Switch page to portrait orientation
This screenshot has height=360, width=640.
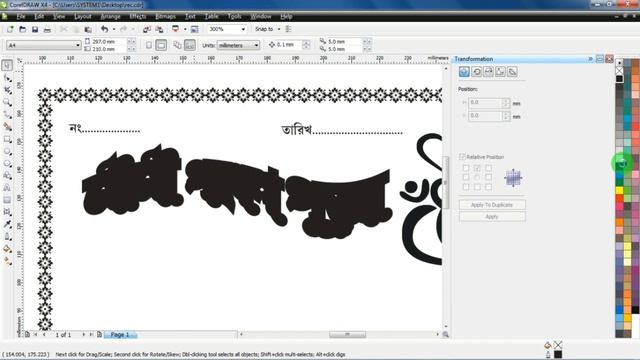pyautogui.click(x=149, y=45)
